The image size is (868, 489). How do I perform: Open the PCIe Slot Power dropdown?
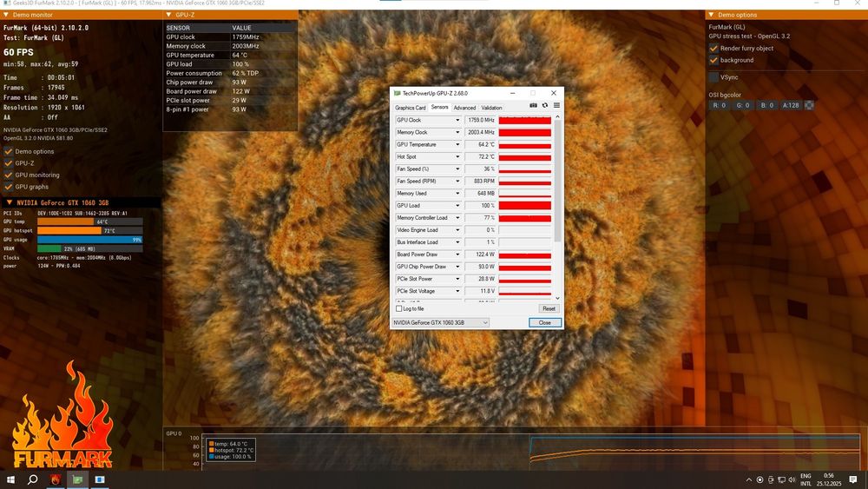[x=457, y=279]
